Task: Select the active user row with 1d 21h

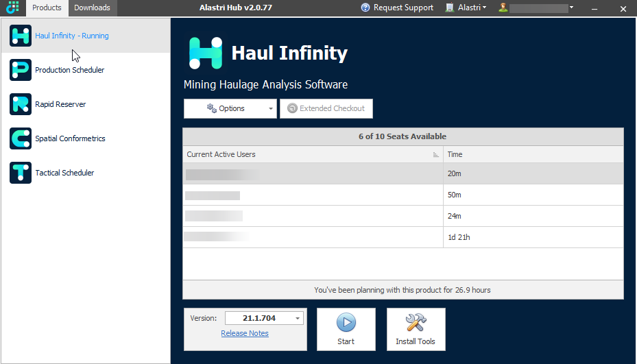Action: pos(403,237)
